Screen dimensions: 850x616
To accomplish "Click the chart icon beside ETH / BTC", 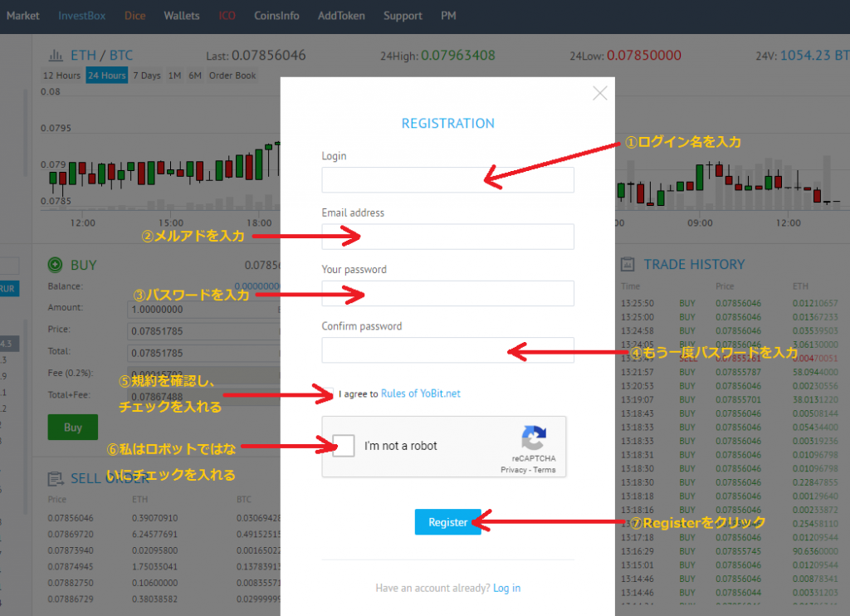I will [x=56, y=56].
